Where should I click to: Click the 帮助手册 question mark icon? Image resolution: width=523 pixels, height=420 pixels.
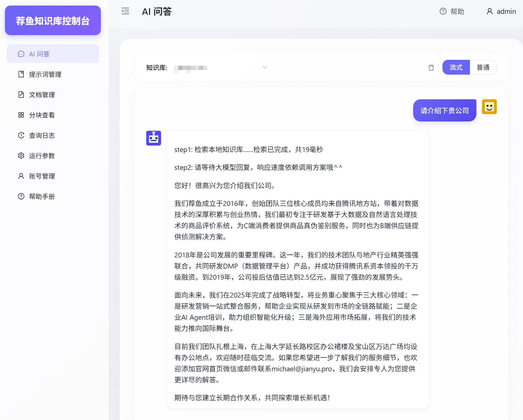tap(21, 196)
